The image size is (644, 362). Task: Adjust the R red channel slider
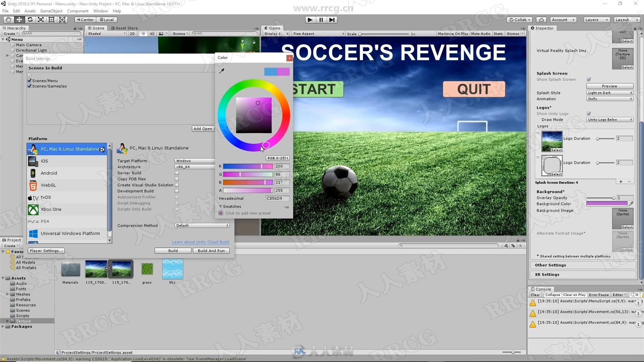(248, 166)
